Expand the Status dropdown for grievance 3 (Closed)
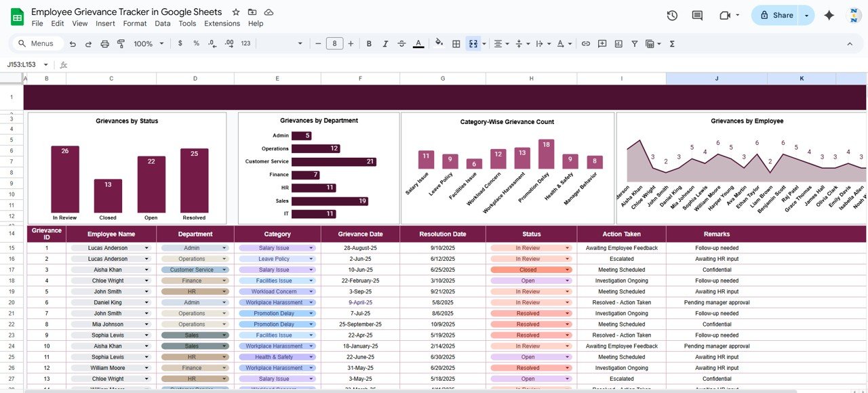Image resolution: width=868 pixels, height=393 pixels. (567, 270)
